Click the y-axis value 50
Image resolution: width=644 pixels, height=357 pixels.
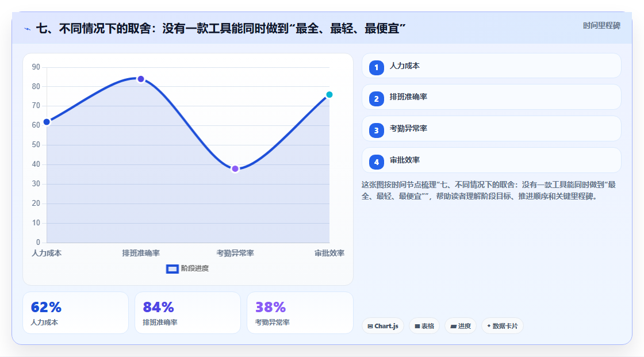36,145
